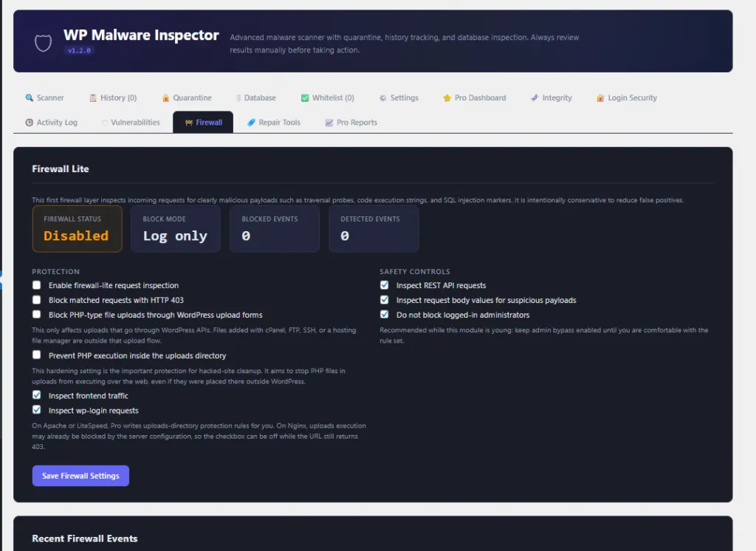756x551 pixels.
Task: Switch to the Activity Log tab
Action: pos(51,122)
